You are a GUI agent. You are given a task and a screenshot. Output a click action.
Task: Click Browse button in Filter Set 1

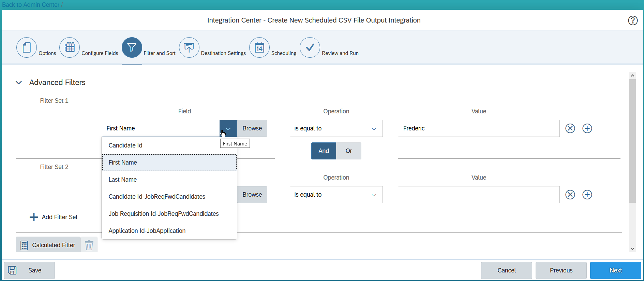[252, 128]
